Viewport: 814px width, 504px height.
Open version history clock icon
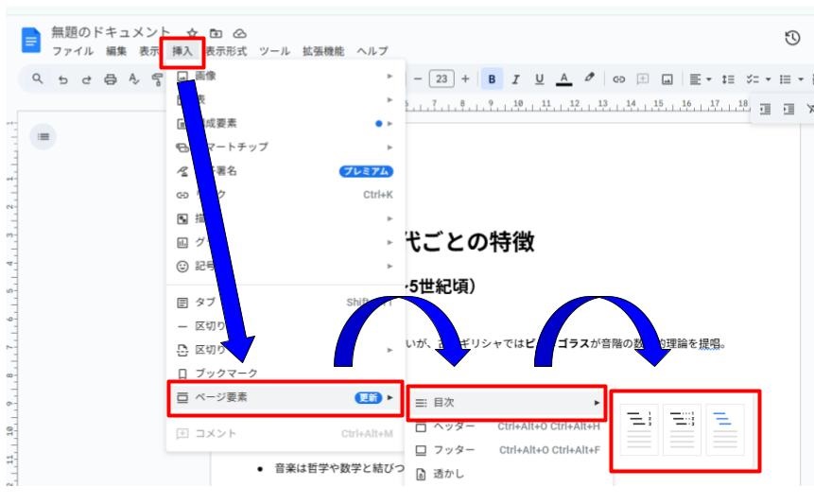point(792,38)
